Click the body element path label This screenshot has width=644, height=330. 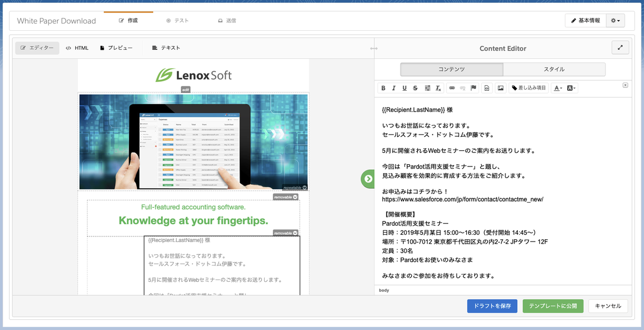(x=384, y=290)
